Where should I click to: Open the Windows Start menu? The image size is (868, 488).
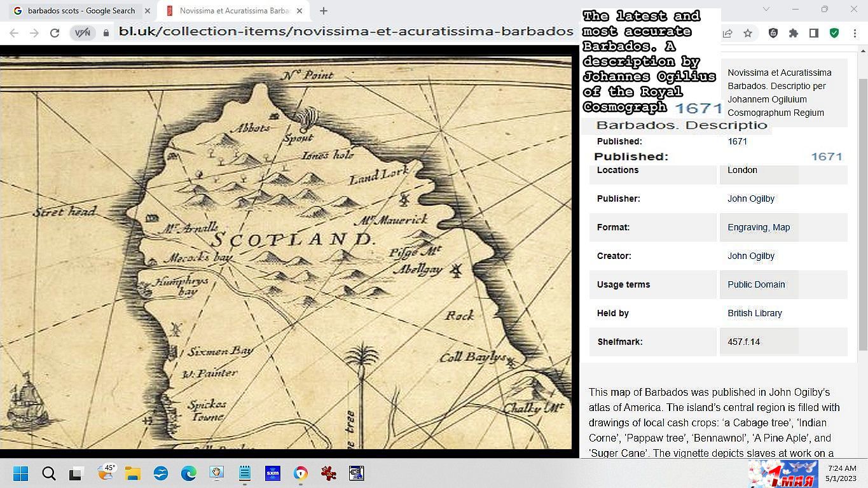[21, 473]
